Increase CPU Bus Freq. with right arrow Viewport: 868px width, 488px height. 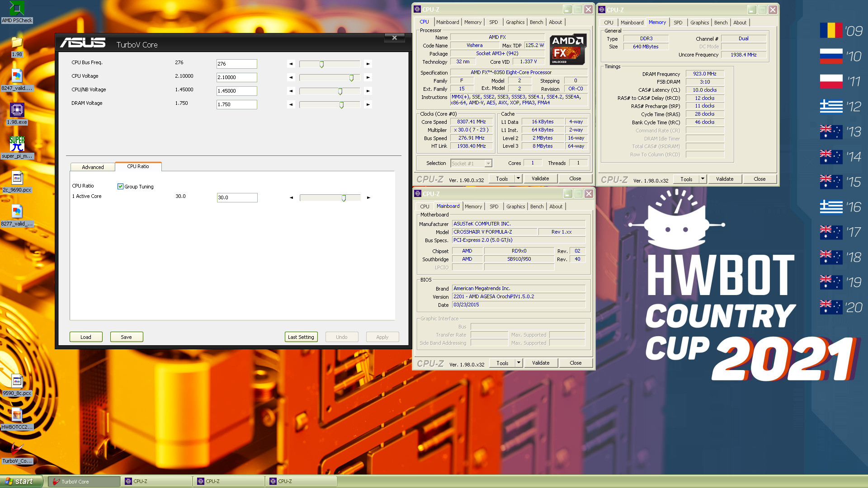(x=368, y=64)
